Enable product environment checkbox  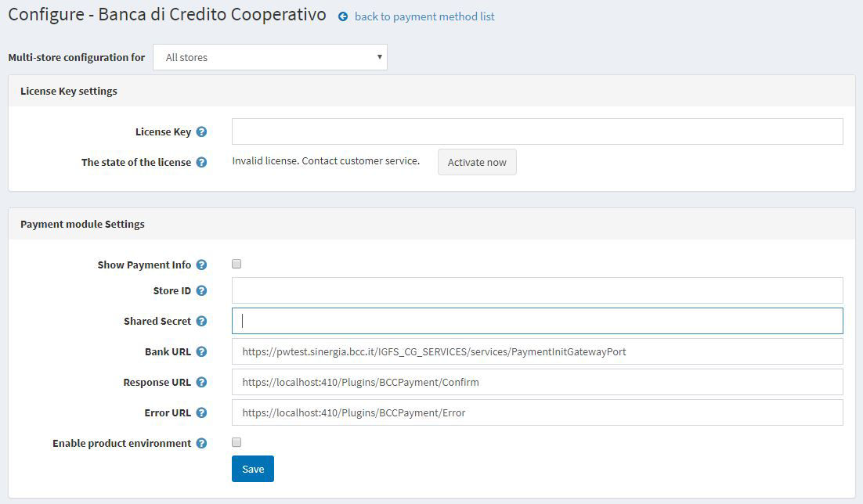237,442
